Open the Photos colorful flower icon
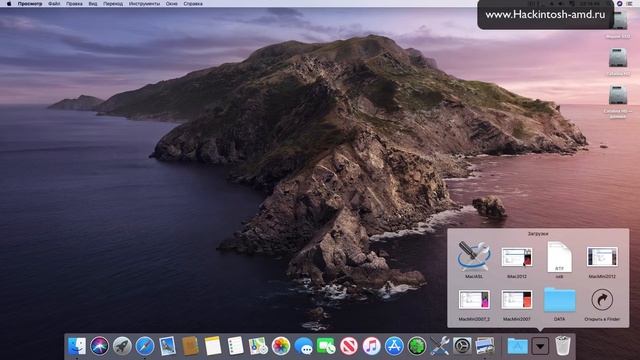The width and height of the screenshot is (640, 360). [x=281, y=346]
